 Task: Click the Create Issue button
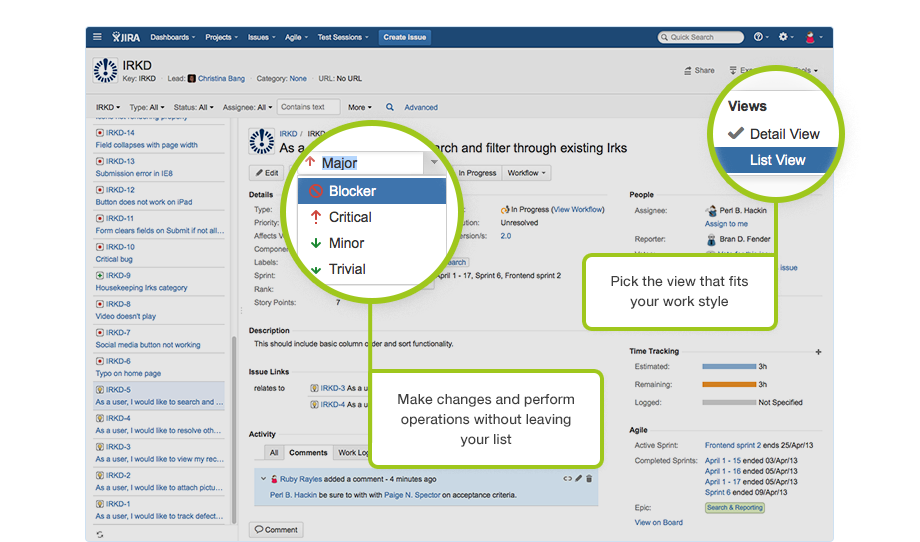(405, 37)
